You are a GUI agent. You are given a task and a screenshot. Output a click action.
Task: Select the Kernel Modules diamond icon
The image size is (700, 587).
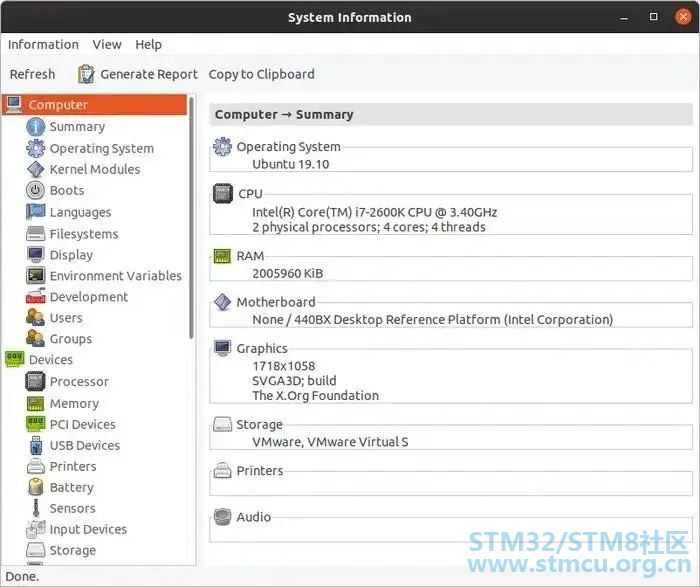point(35,169)
